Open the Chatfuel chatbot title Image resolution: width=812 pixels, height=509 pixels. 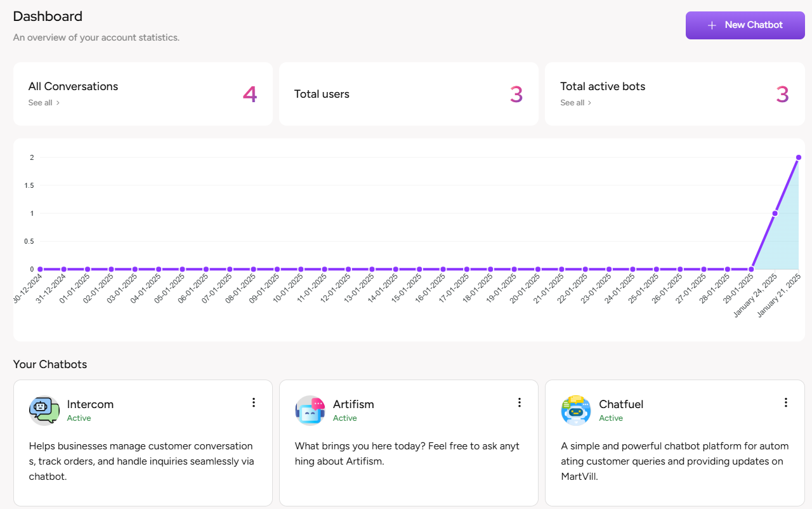(621, 404)
